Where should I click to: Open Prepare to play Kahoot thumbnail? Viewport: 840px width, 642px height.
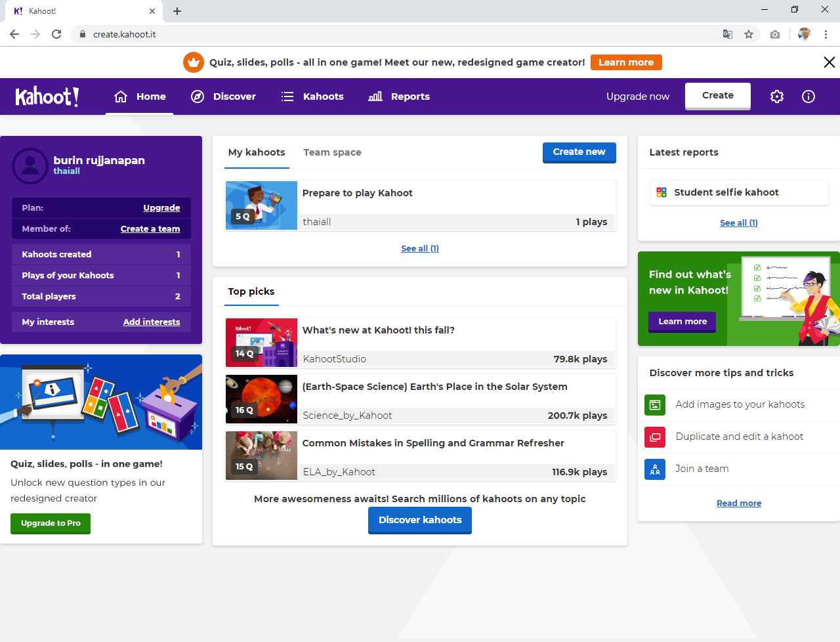click(x=261, y=205)
